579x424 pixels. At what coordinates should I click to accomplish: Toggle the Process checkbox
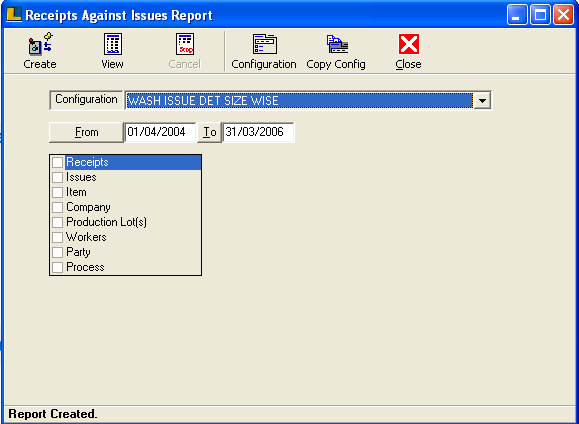pos(58,267)
